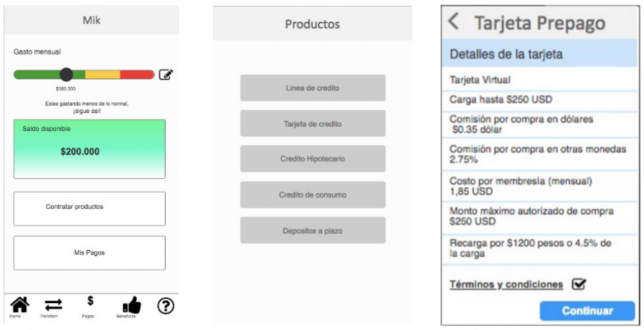Select Linea de credito product
The image size is (644, 330).
click(x=313, y=88)
